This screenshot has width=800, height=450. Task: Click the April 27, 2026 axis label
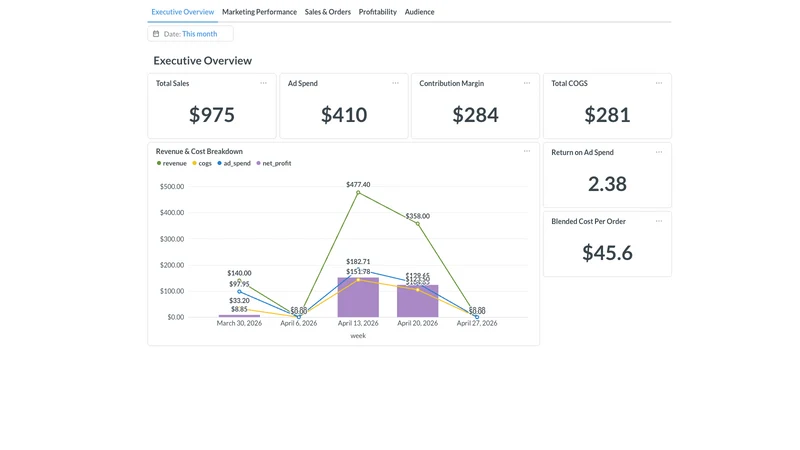click(x=477, y=323)
